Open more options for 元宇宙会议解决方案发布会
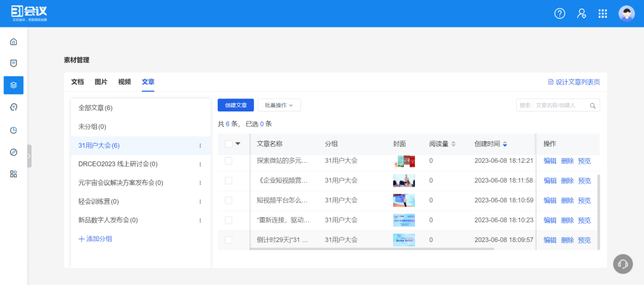 [200, 182]
